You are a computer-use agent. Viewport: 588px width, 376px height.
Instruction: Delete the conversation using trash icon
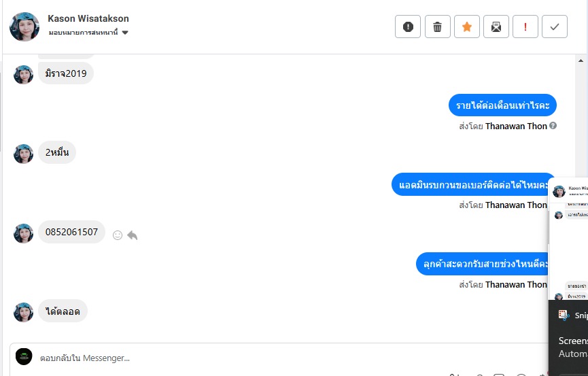coord(437,27)
